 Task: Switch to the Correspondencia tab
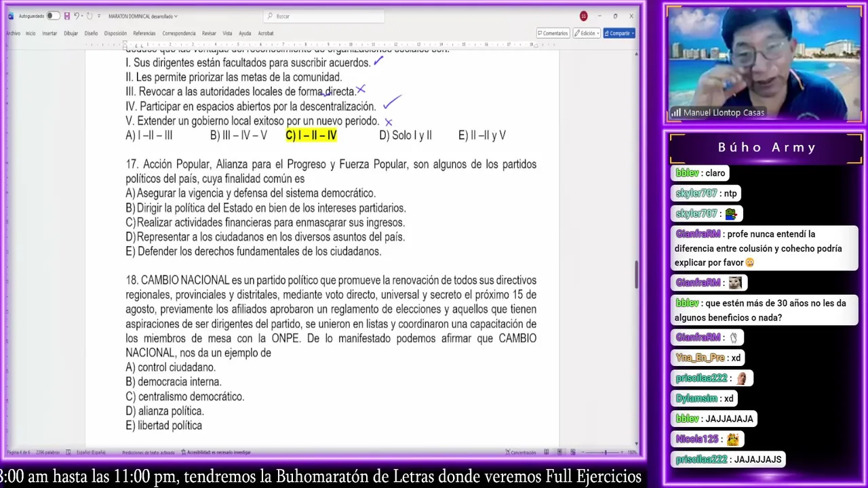click(x=179, y=33)
